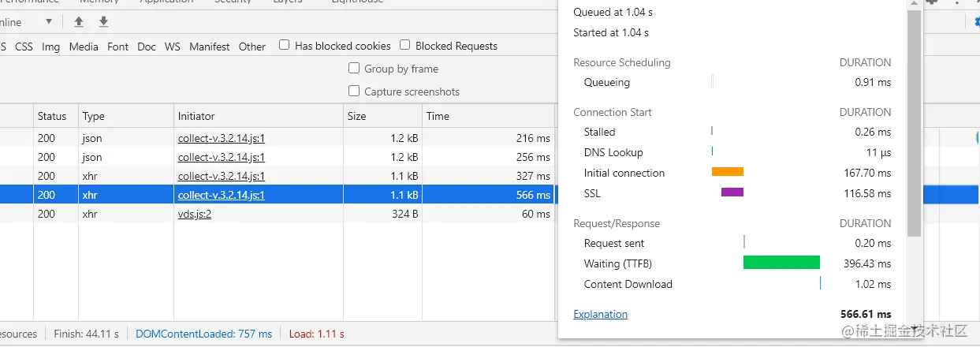Check the Group by frame option
Image resolution: width=980 pixels, height=351 pixels.
pyautogui.click(x=354, y=69)
